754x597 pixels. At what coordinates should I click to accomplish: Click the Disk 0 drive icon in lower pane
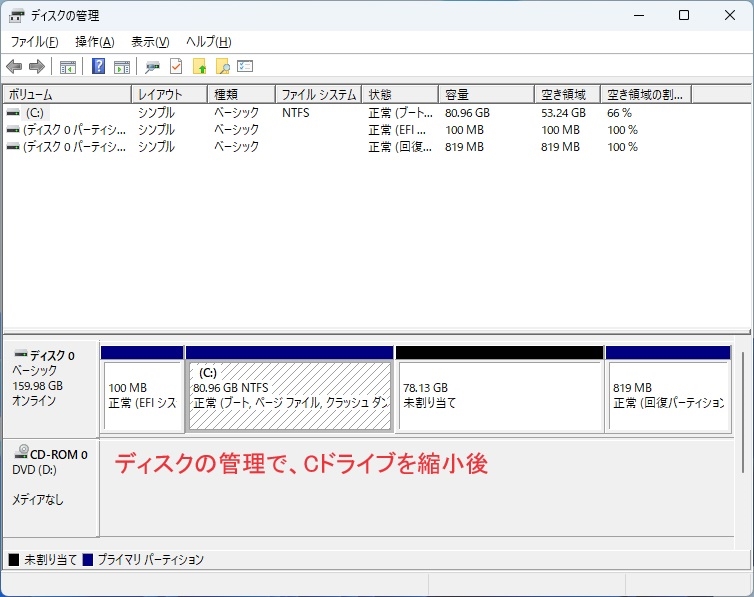point(21,354)
